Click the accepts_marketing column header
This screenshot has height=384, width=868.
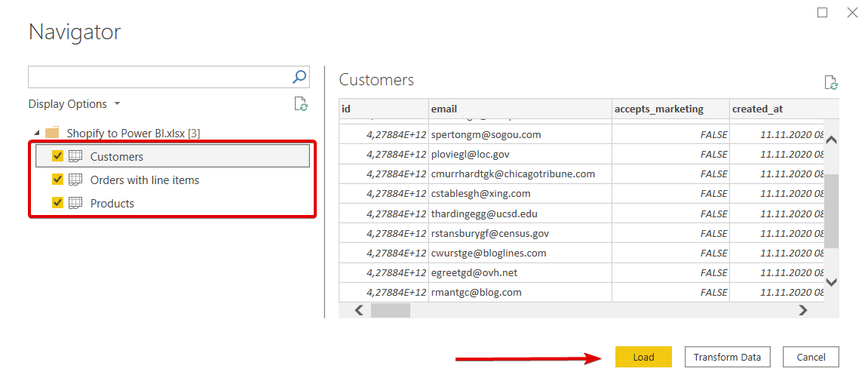pos(670,109)
